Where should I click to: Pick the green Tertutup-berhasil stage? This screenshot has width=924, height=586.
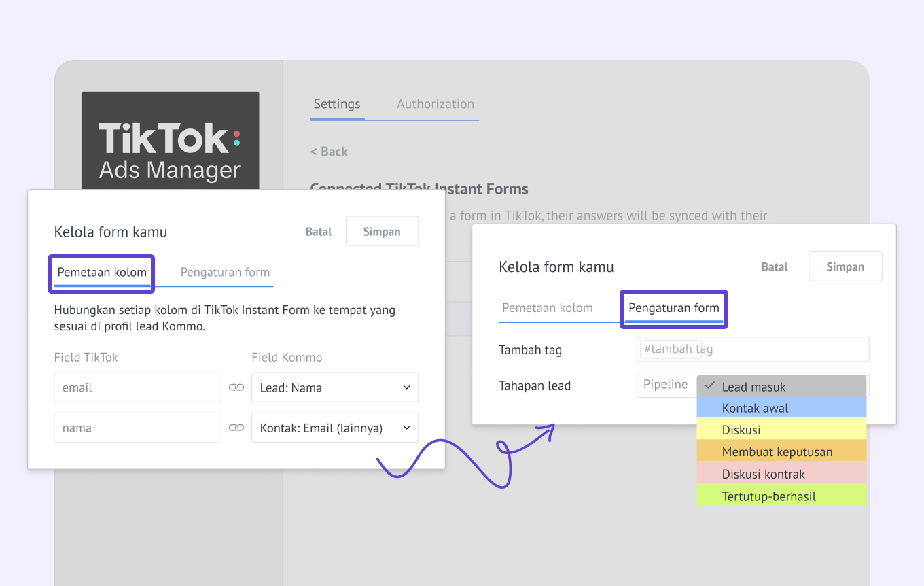click(781, 496)
